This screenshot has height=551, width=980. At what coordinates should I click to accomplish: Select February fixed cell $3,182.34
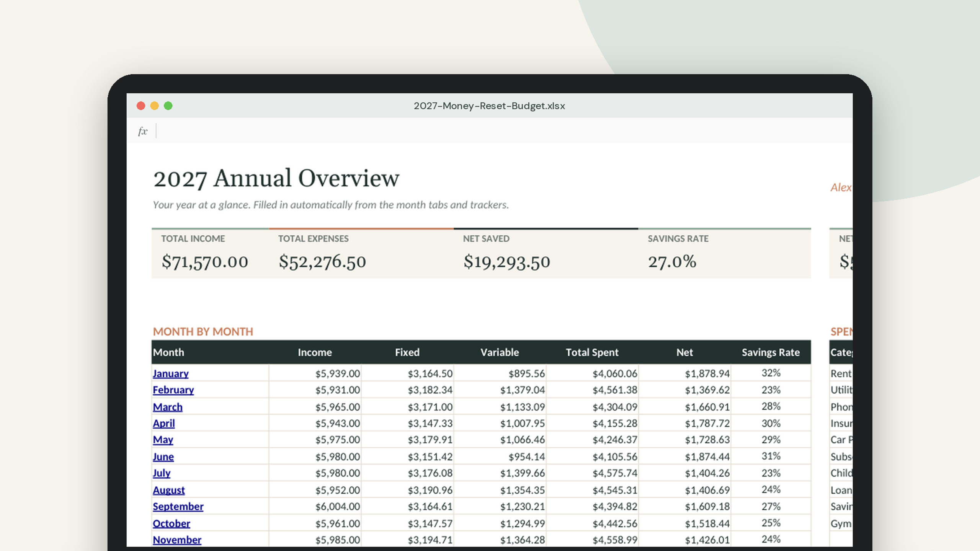click(407, 390)
